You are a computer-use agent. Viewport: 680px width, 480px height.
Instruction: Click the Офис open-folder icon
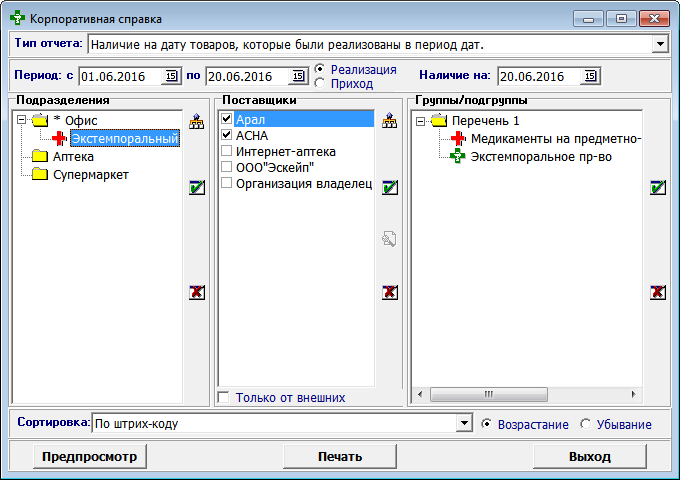40,120
